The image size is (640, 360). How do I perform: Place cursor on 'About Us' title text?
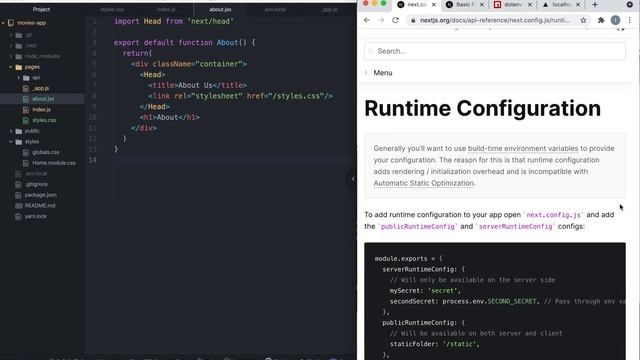(x=195, y=85)
